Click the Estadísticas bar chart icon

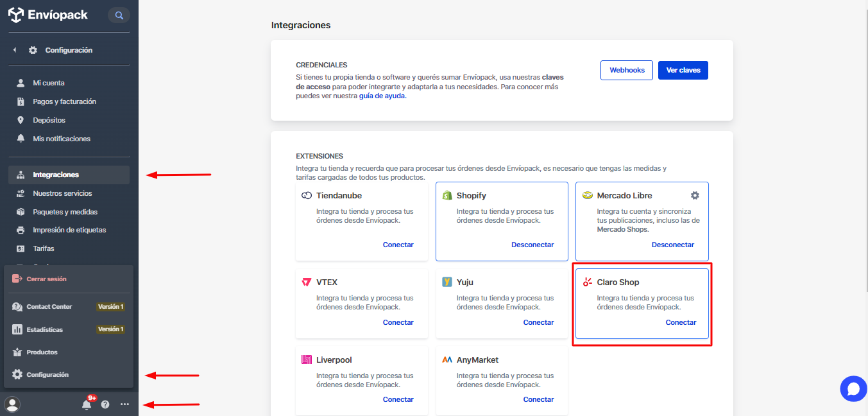click(x=17, y=329)
